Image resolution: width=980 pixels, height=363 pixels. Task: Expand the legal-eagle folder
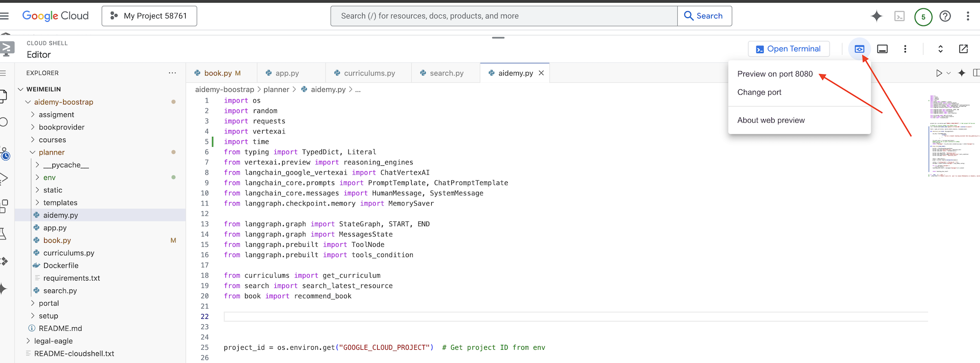coord(53,341)
